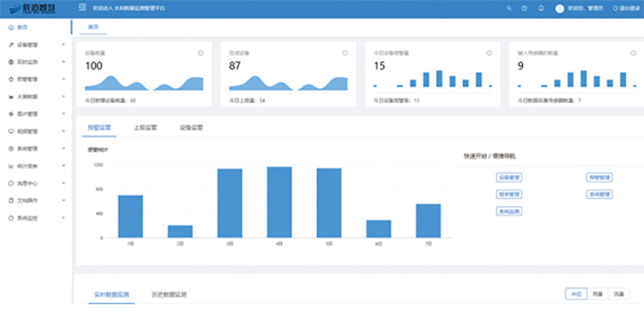Switch to the 历史数据监测 tab

[x=170, y=294]
